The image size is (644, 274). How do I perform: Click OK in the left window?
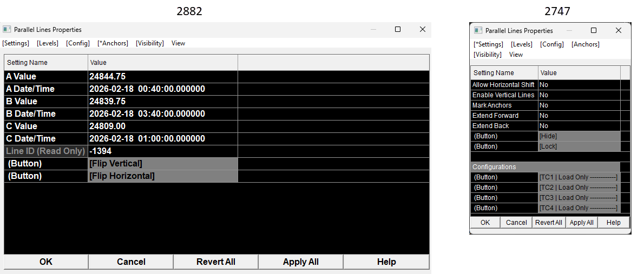(x=46, y=262)
